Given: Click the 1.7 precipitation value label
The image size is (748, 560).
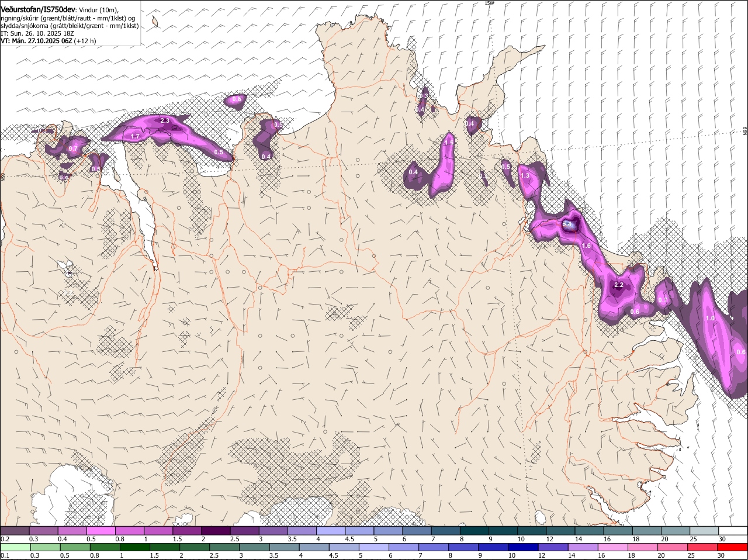Looking at the screenshot, I should tap(135, 136).
